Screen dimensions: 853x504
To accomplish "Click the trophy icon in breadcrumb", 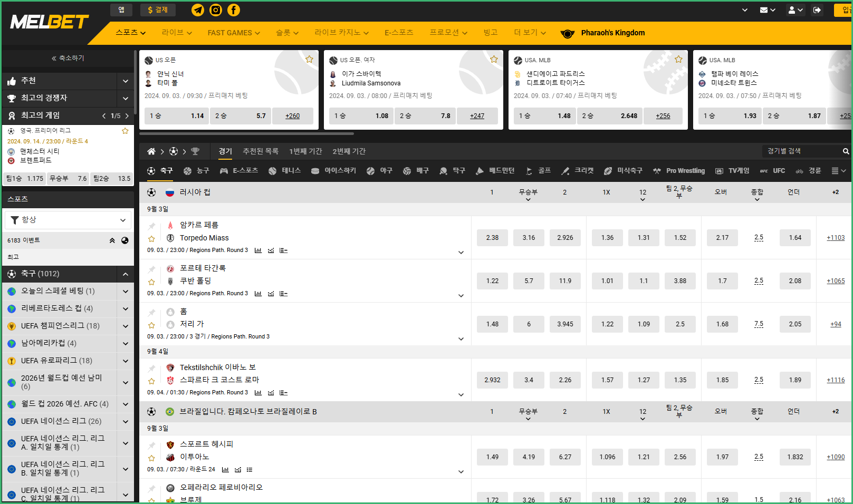I will [x=195, y=151].
